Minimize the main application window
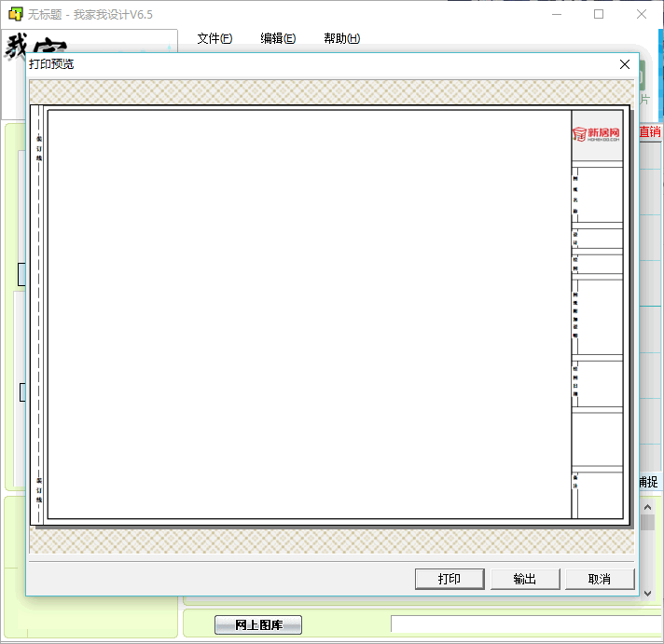This screenshot has height=644, width=664. pyautogui.click(x=556, y=14)
